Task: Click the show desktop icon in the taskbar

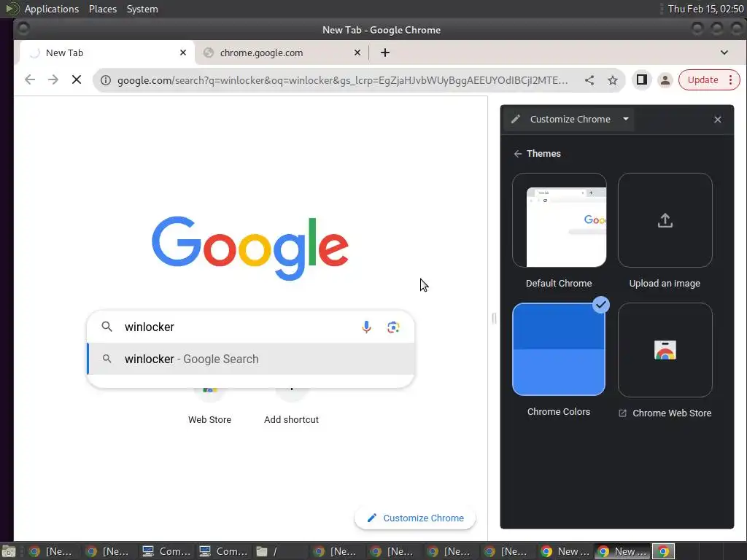Action: [x=9, y=551]
